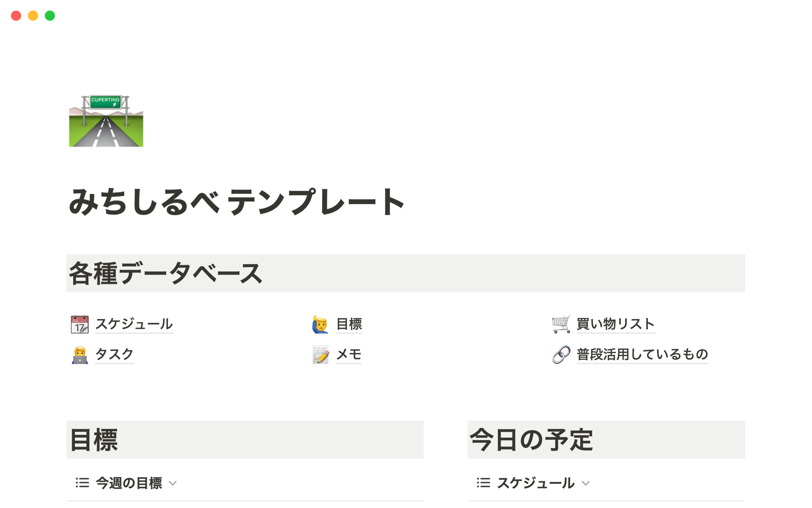Expand the 今週の目標 view chevron
Image resolution: width=812 pixels, height=508 pixels.
point(173,483)
